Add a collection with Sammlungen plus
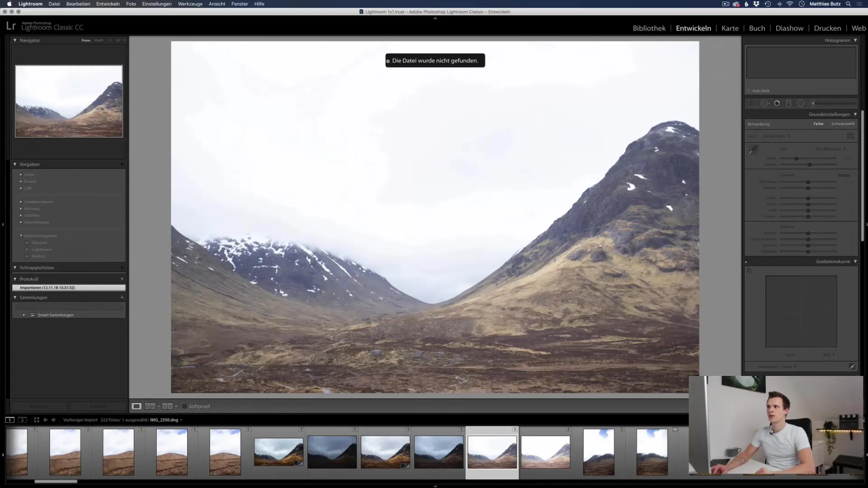The height and width of the screenshot is (488, 868). pos(122,298)
